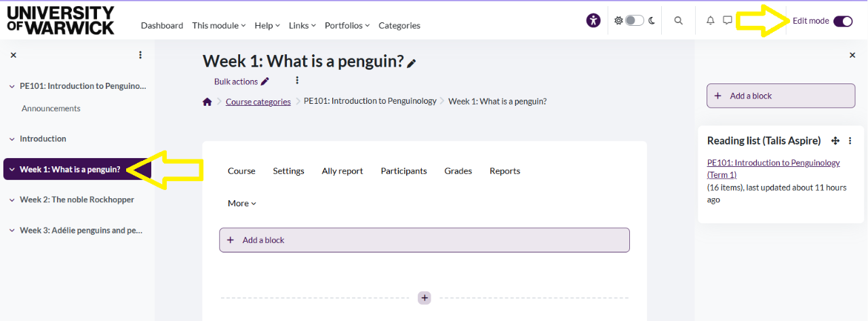Open the Participants tab
Viewport: 868px width, 321px height.
(404, 171)
